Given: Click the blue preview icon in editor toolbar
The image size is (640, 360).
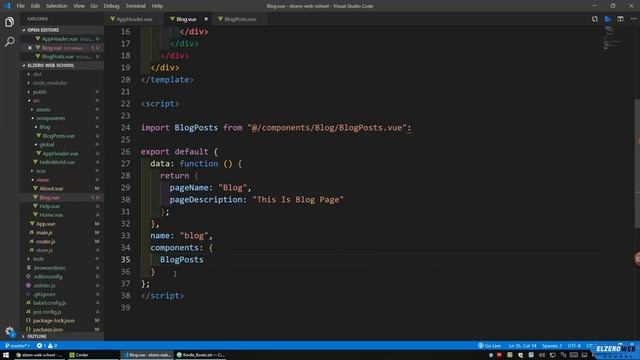Looking at the screenshot, I should point(608,19).
